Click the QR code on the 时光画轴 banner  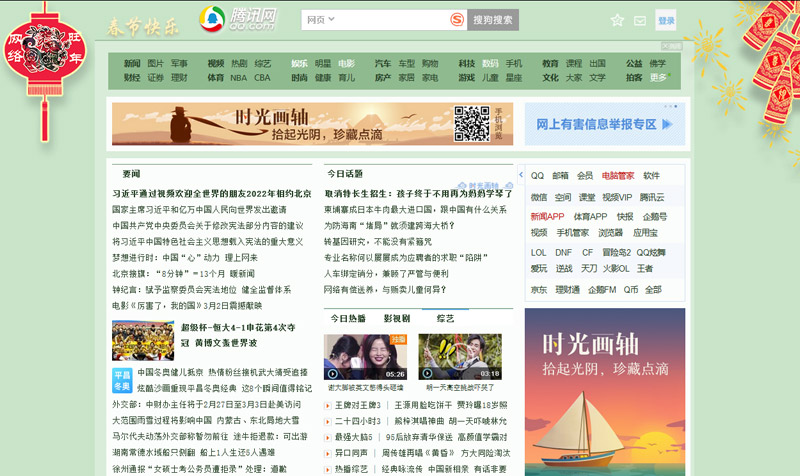pyautogui.click(x=472, y=123)
